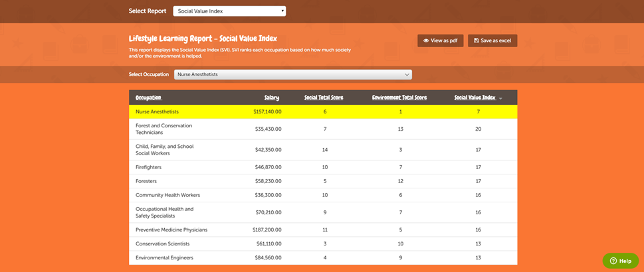Click the sort arrow beside Social Value Index

pos(500,98)
